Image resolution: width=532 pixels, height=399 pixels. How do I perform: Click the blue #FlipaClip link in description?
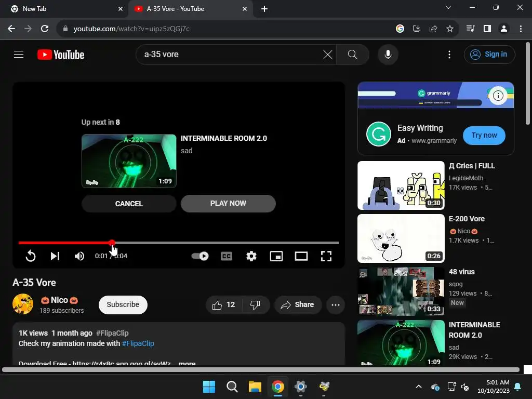[x=138, y=343]
